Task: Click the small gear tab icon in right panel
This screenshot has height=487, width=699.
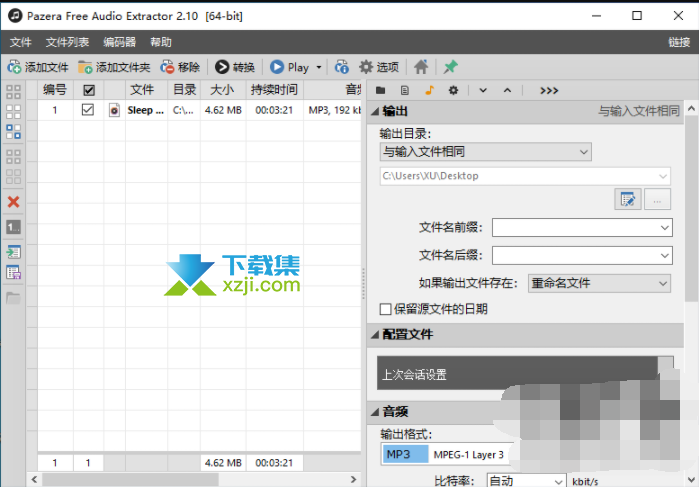Action: coord(453,91)
